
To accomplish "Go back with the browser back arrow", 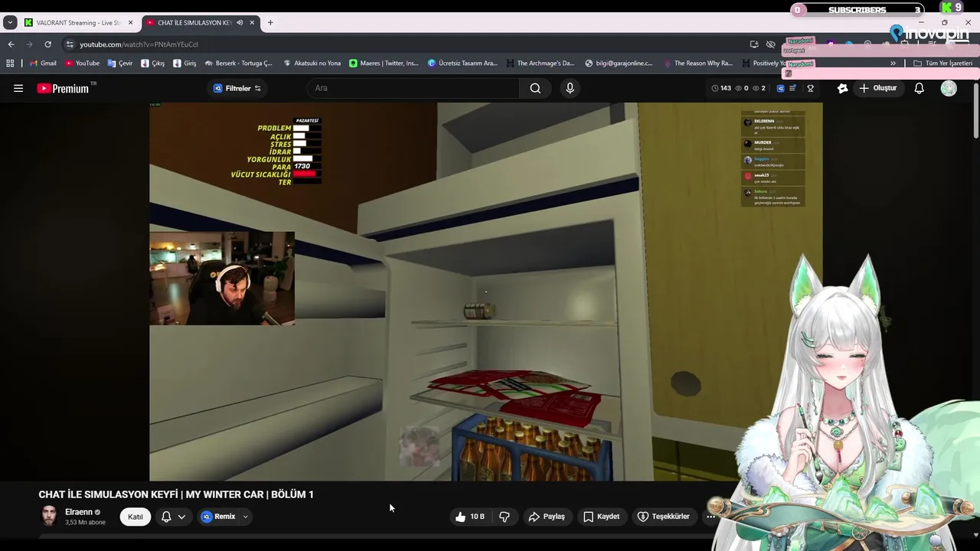I will [11, 44].
